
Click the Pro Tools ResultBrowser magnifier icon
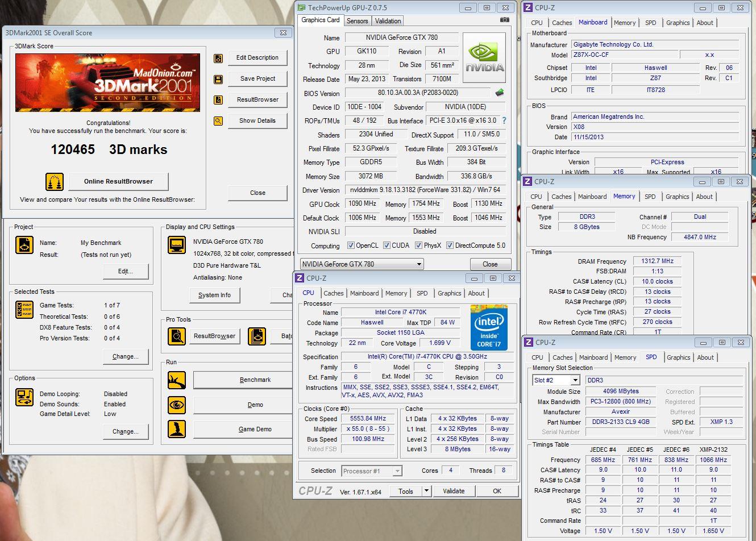177,336
